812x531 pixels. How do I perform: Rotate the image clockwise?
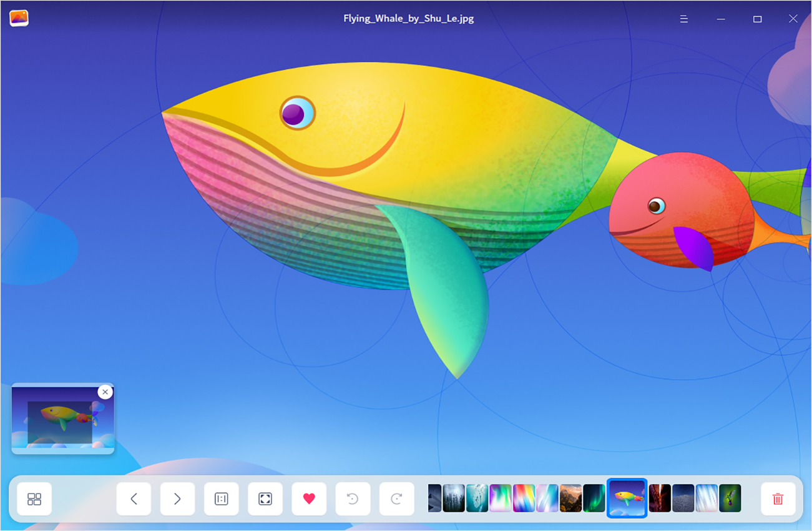coord(396,499)
